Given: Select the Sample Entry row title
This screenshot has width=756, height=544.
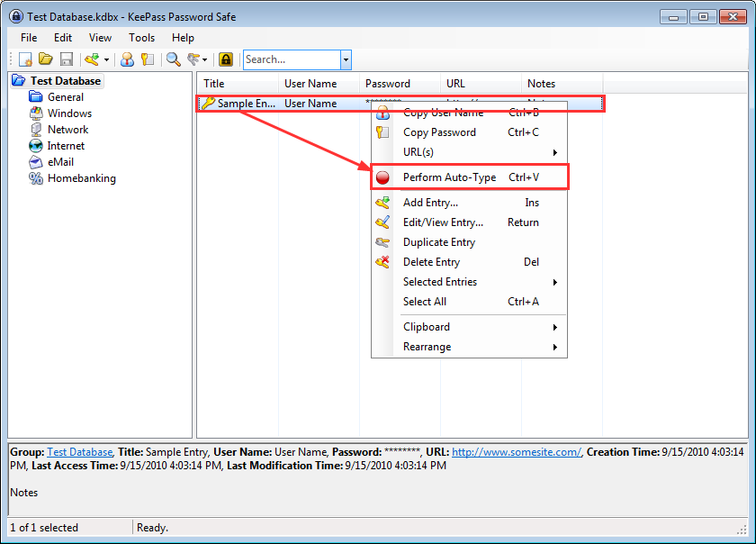Looking at the screenshot, I should pyautogui.click(x=247, y=104).
